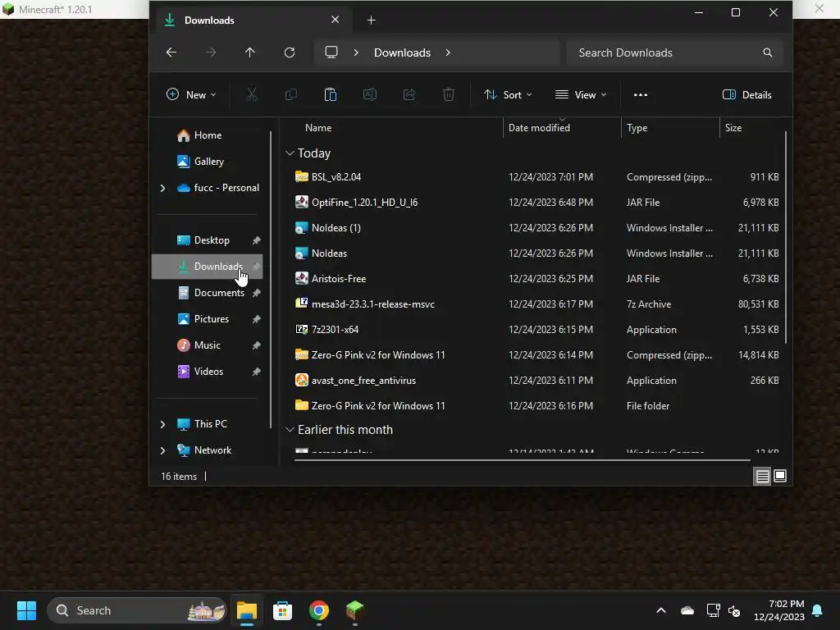Click the file list horizontal scrollbar

[x=523, y=459]
